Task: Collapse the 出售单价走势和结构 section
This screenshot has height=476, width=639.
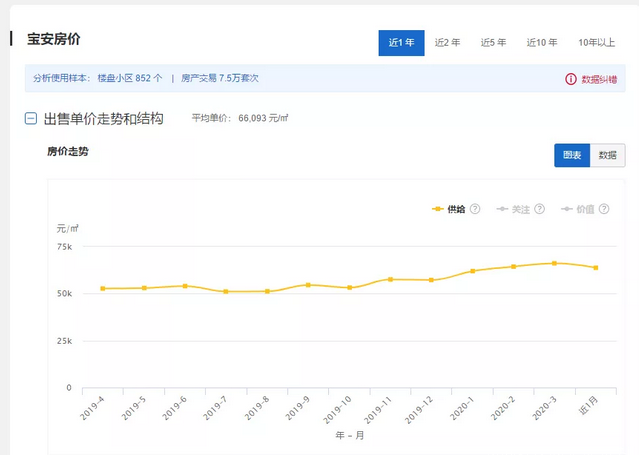Action: click(31, 119)
